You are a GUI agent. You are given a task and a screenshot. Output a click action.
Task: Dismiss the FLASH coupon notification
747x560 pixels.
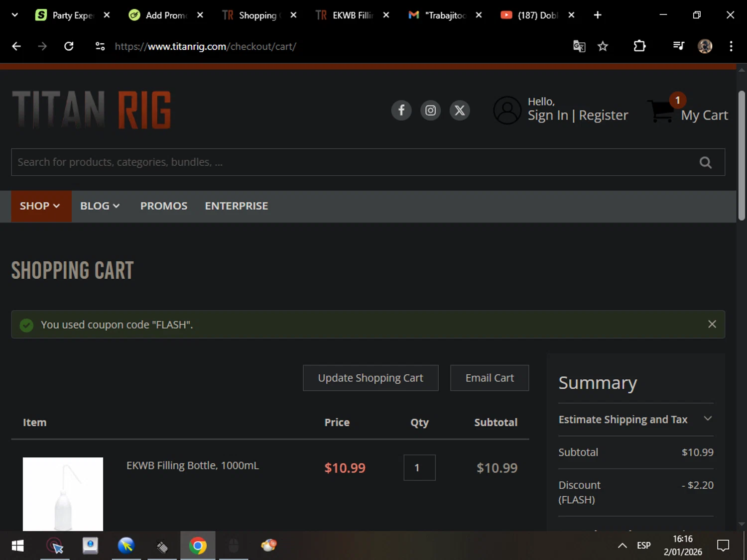point(712,324)
